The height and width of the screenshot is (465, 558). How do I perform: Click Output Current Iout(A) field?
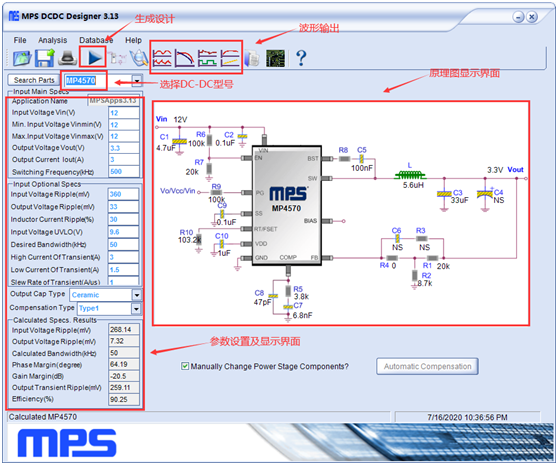(124, 160)
